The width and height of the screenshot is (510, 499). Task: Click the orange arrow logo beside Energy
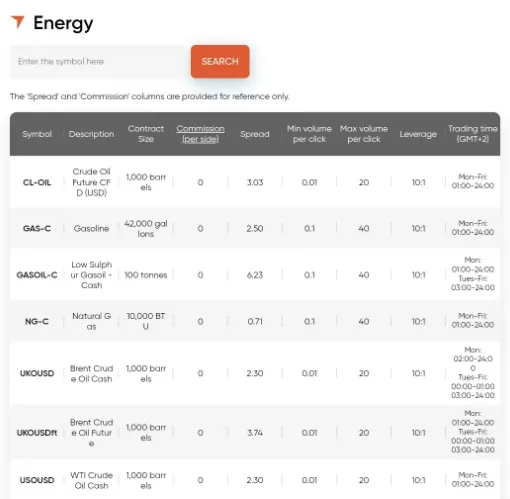[18, 22]
